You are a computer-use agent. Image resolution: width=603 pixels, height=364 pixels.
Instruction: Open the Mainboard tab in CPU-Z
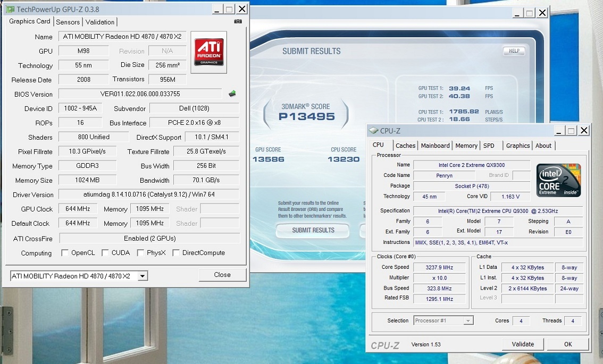tap(435, 146)
